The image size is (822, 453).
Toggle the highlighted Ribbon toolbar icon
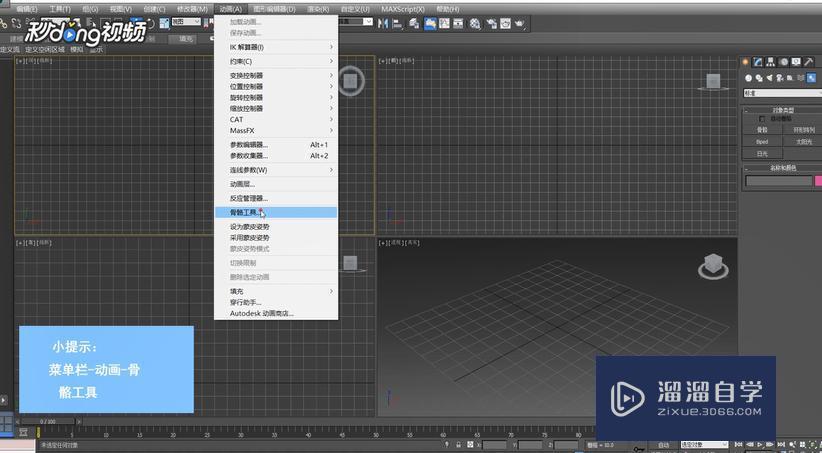pyautogui.click(x=430, y=23)
